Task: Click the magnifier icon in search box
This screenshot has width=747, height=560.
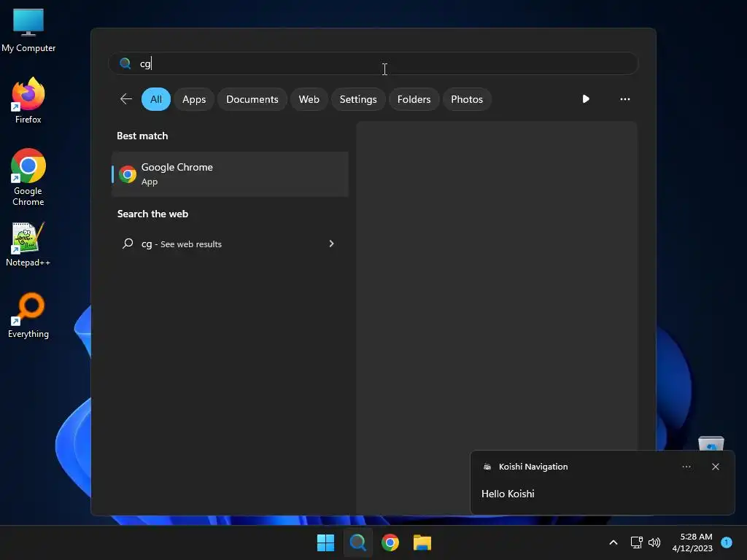Action: pyautogui.click(x=125, y=63)
